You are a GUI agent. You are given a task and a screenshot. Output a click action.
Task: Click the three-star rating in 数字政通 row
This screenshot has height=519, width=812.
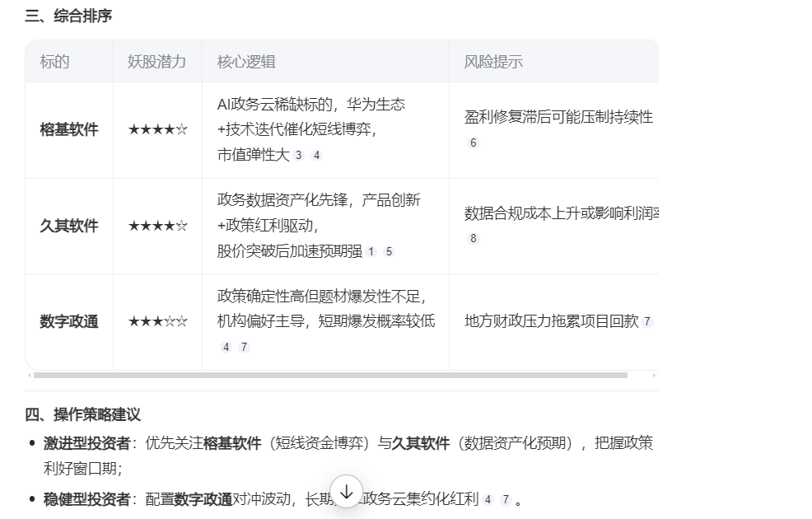click(x=157, y=321)
